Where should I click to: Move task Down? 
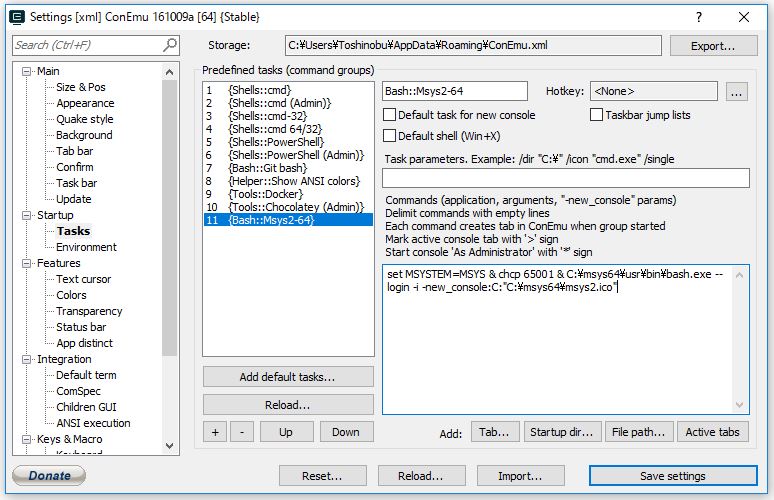[346, 432]
